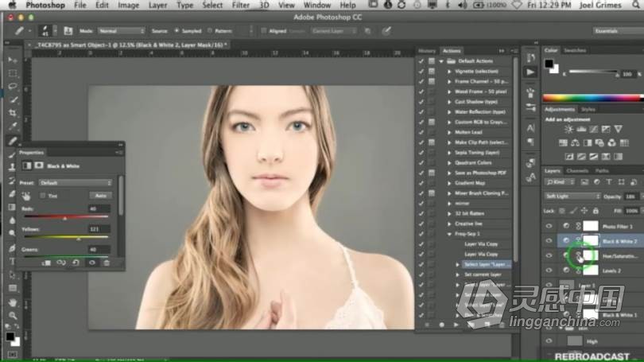Toggle checkmark for Vignette (selection) action

421,71
